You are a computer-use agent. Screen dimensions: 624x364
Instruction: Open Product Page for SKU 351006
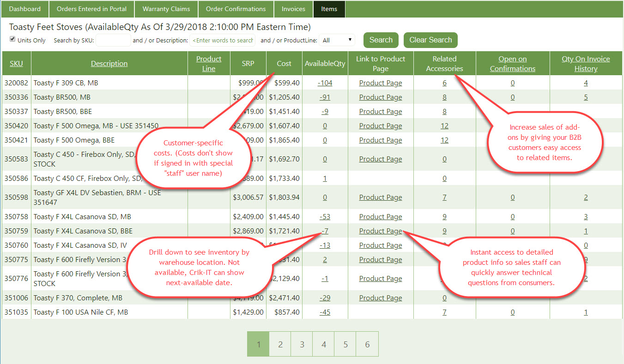tap(381, 298)
